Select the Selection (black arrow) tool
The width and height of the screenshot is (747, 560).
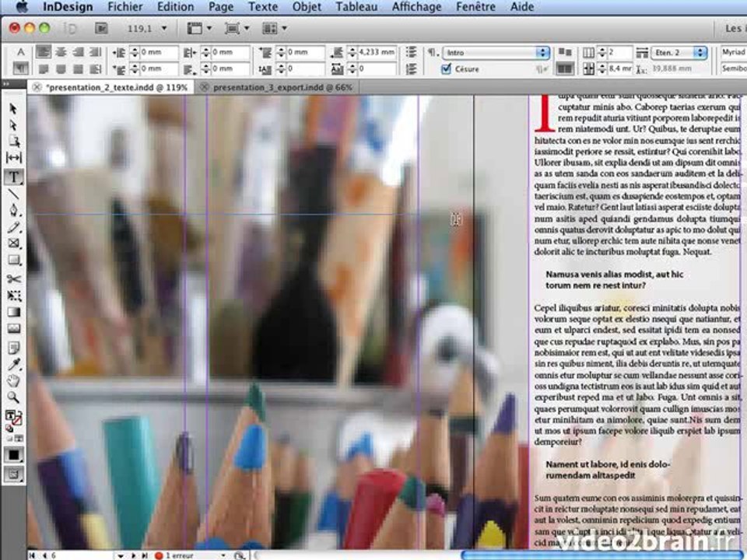(x=13, y=109)
